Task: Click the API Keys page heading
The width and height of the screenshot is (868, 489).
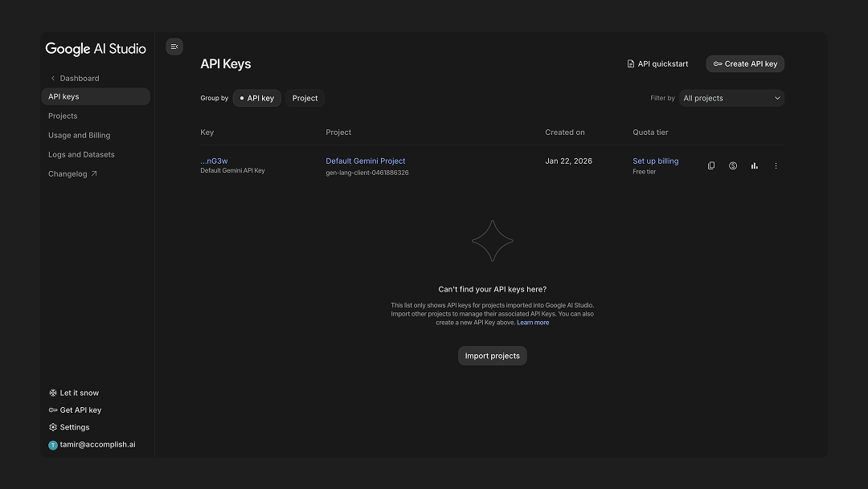Action: click(226, 63)
